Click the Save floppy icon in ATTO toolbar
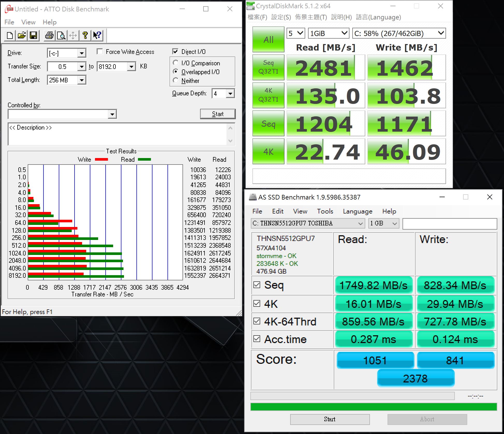 (34, 35)
